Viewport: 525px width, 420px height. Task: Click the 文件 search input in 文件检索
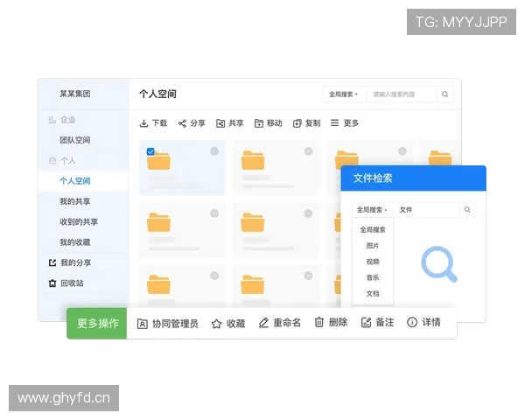coord(427,210)
